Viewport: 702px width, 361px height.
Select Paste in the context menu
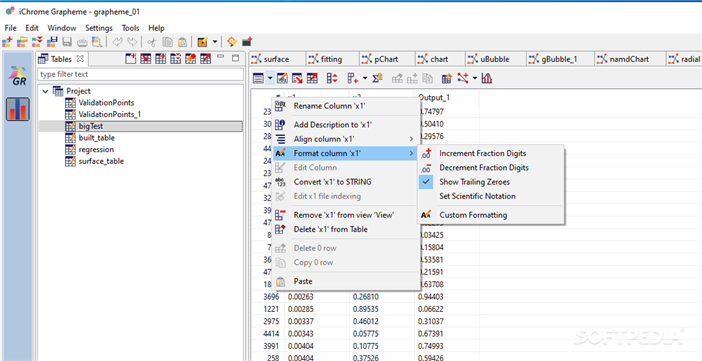(346, 281)
